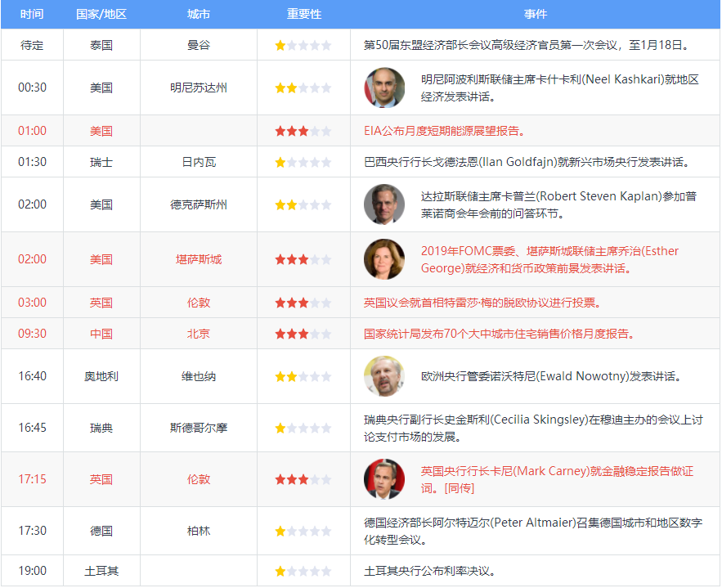Image resolution: width=722 pixels, height=588 pixels.
Task: Click the 19:00 time cell
Action: click(32, 571)
